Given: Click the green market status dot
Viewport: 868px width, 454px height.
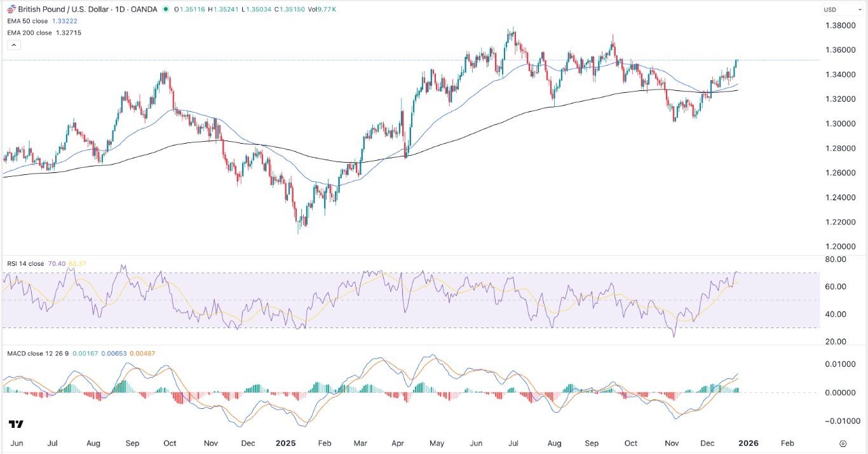Looking at the screenshot, I should 166,10.
